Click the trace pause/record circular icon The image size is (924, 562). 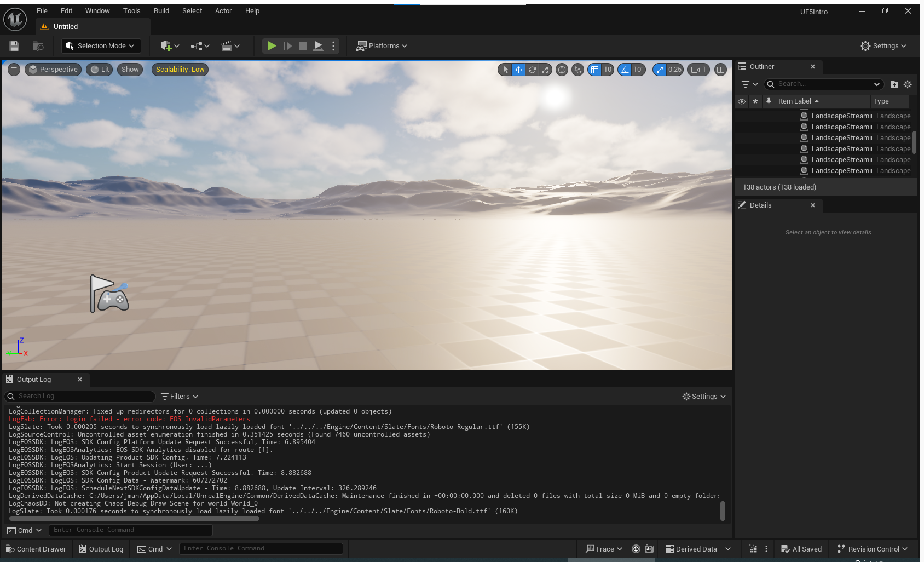pyautogui.click(x=636, y=549)
